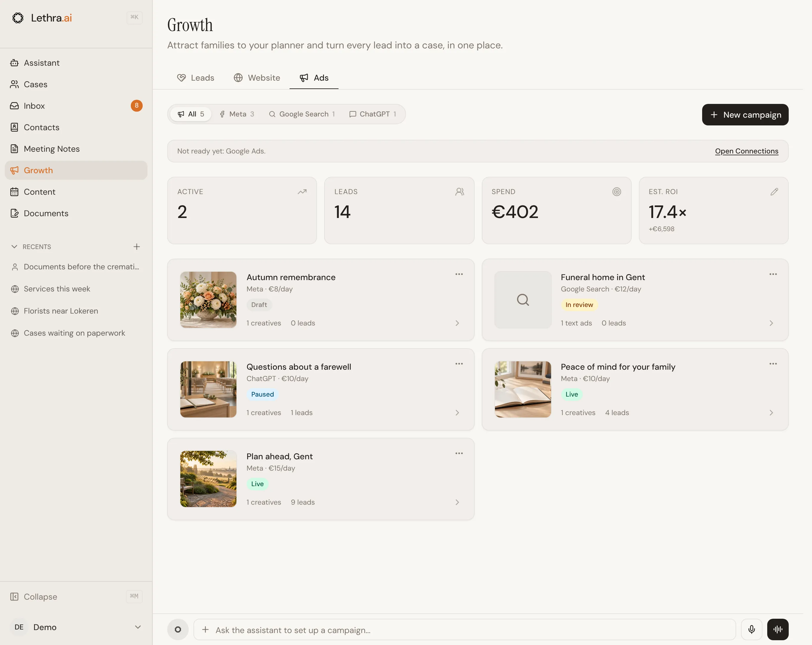Open the more options menu for Questions about a farewell
Image resolution: width=812 pixels, height=645 pixels.
coord(459,364)
